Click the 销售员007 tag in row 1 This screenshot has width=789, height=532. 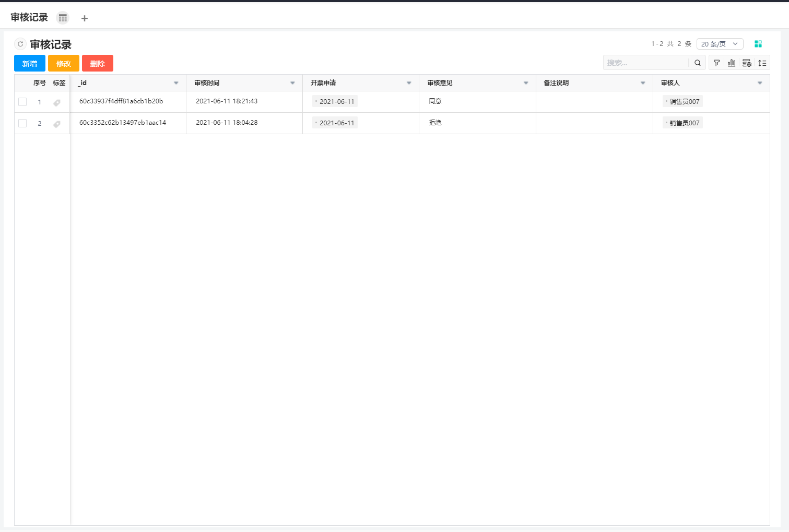[682, 101]
